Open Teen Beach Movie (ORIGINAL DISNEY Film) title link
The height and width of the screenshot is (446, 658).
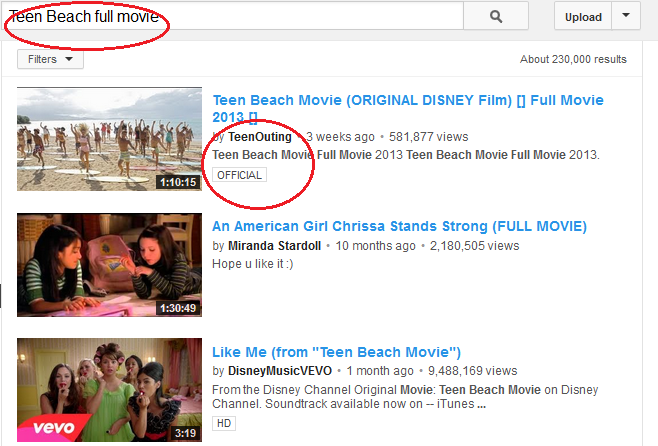coord(407,108)
